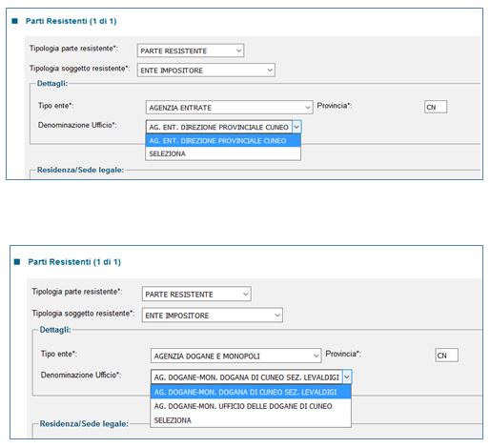The width and height of the screenshot is (490, 448).
Task: Click the arrow of the AG. ENT. DIREZIONE PROVINCIALE CUNEO combo box
Action: click(x=296, y=127)
